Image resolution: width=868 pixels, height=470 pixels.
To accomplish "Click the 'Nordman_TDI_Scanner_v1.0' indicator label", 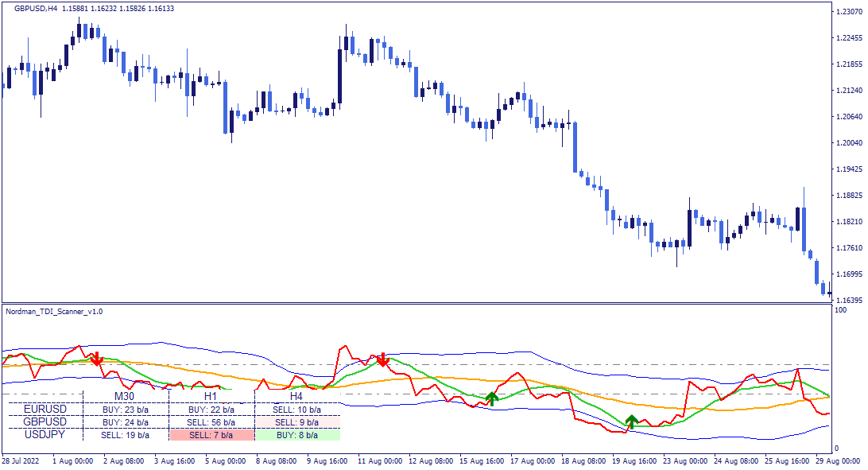I will (54, 312).
